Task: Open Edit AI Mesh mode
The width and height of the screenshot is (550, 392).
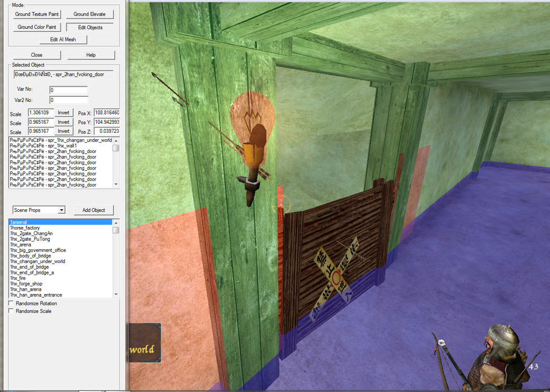Action: coord(63,40)
